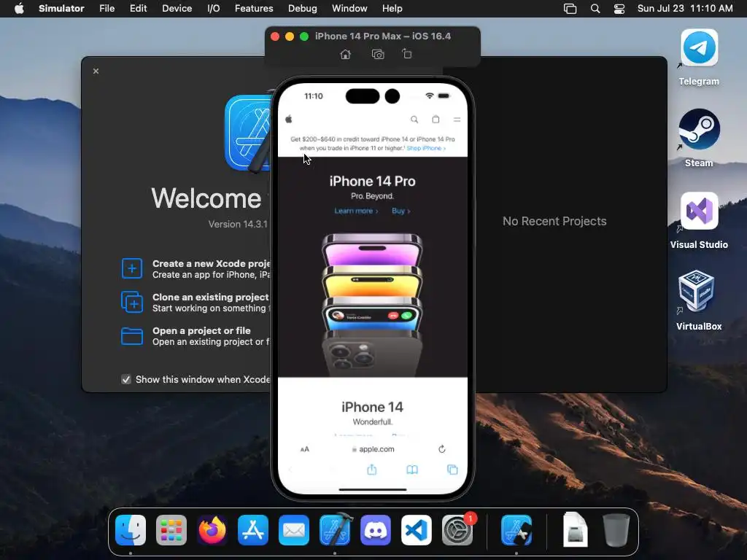The image size is (747, 560).
Task: Open the Window menu
Action: tap(349, 9)
